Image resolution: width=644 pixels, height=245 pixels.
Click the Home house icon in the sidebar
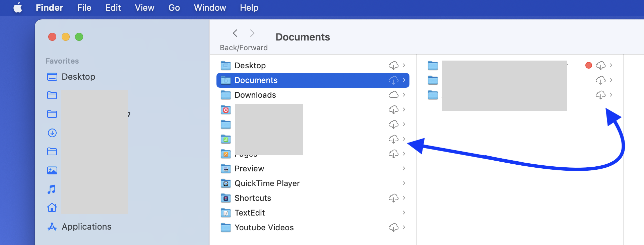(52, 208)
